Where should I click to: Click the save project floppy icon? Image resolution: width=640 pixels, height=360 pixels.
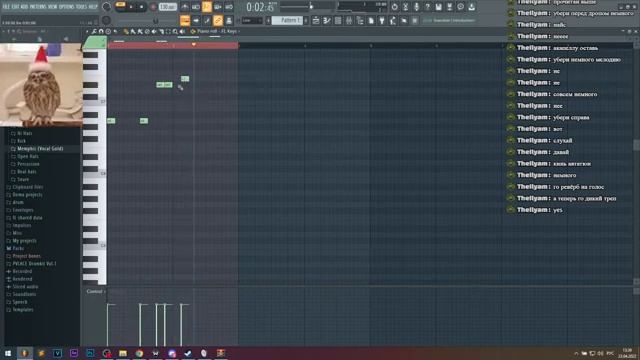[438, 7]
